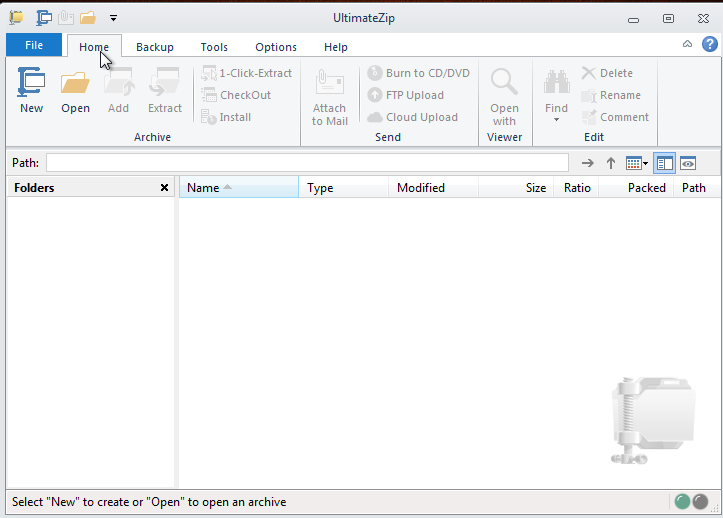The height and width of the screenshot is (518, 723).
Task: Choose Cloud Upload in the Send group
Action: pos(413,117)
